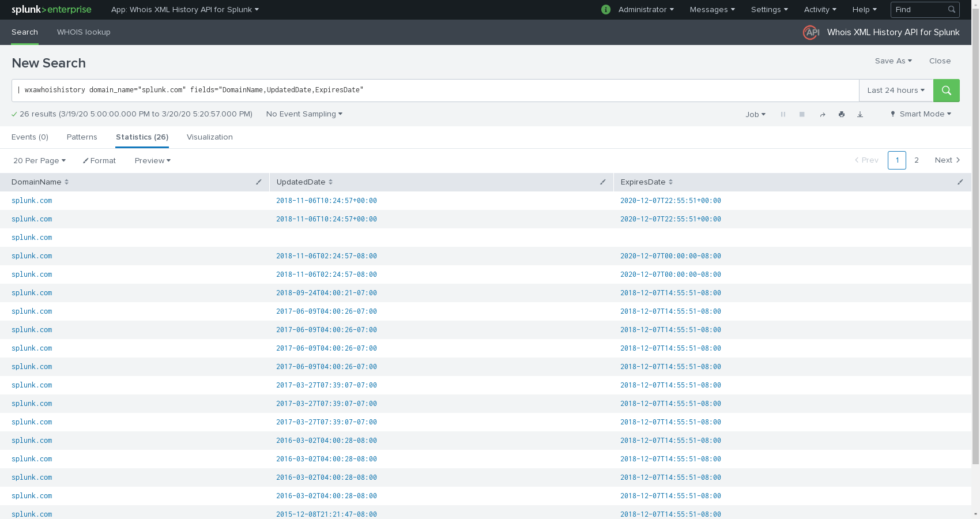Screen dimensions: 980x519
Task: Open the Preview dropdown
Action: tap(153, 161)
